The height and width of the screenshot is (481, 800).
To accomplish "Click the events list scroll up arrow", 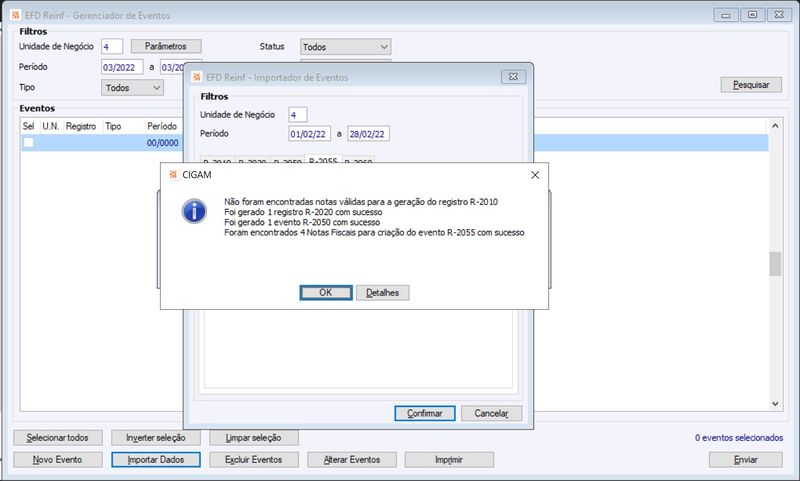I will pyautogui.click(x=775, y=125).
